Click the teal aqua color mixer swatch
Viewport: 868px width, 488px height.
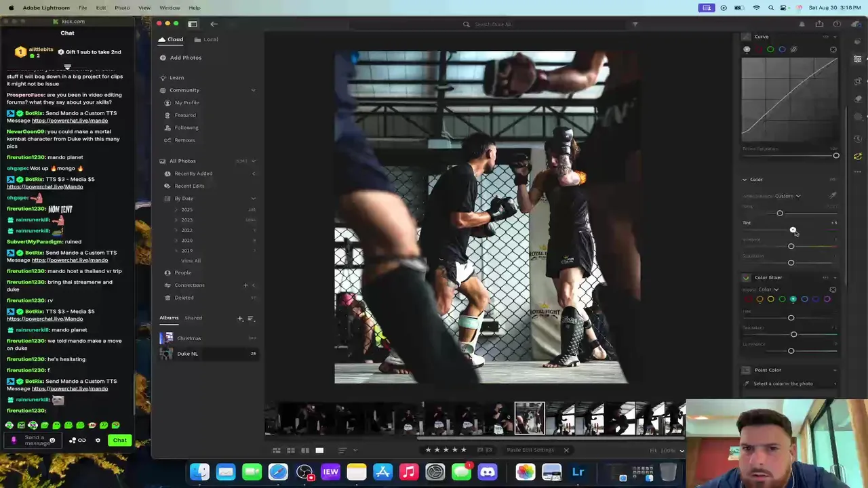pyautogui.click(x=793, y=299)
